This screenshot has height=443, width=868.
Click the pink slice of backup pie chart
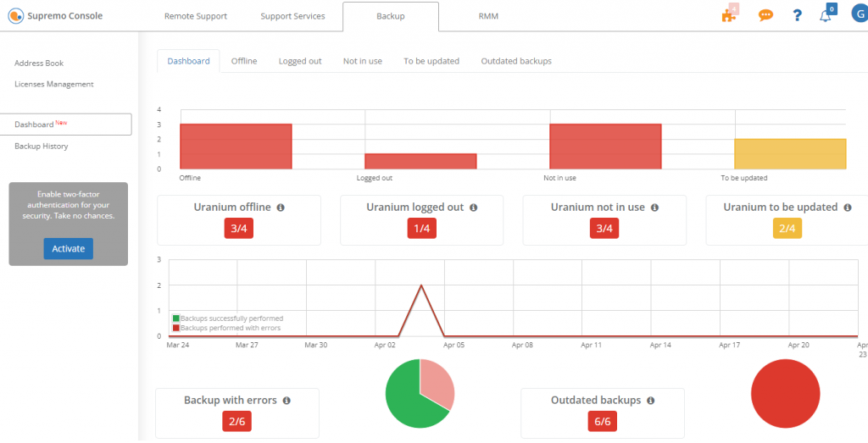pos(438,383)
